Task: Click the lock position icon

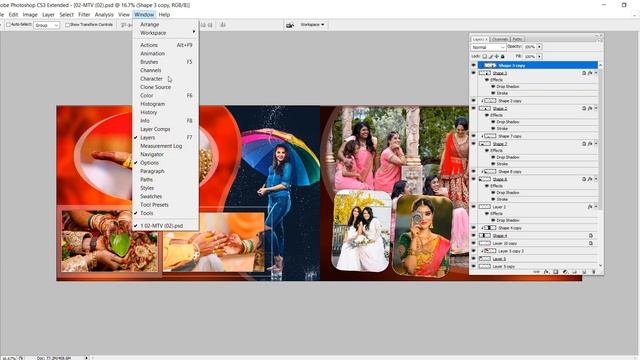Action: pyautogui.click(x=496, y=56)
